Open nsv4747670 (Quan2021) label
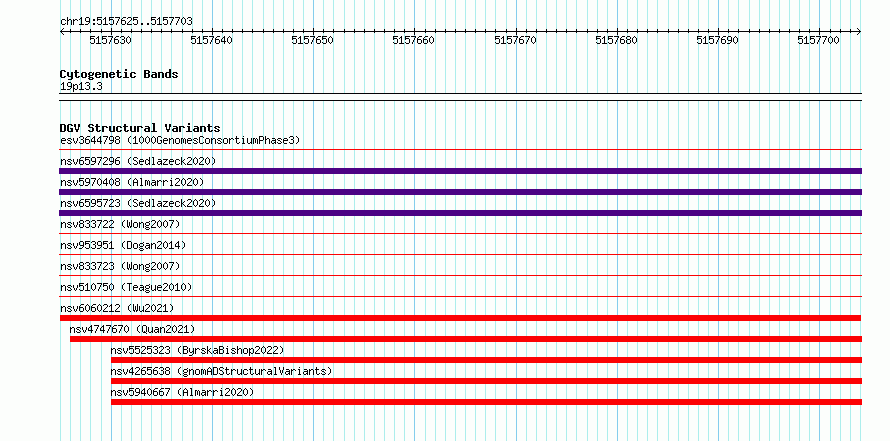The image size is (890, 441). point(132,329)
